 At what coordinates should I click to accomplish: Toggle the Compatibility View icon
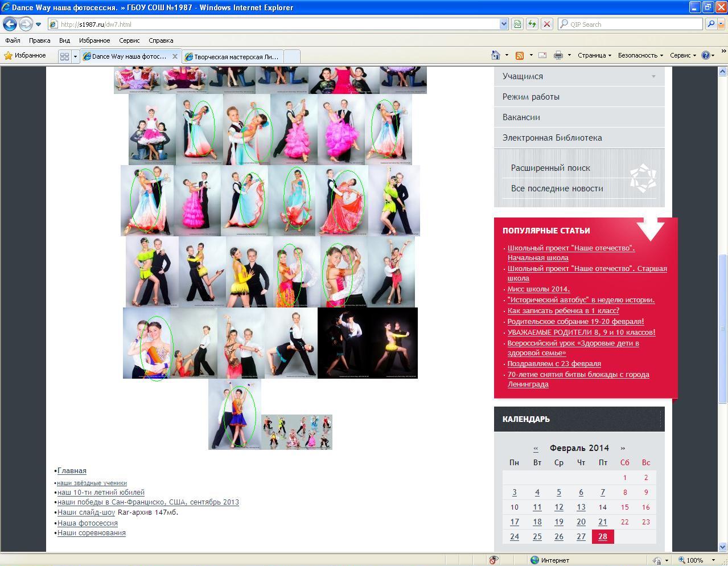pyautogui.click(x=517, y=24)
